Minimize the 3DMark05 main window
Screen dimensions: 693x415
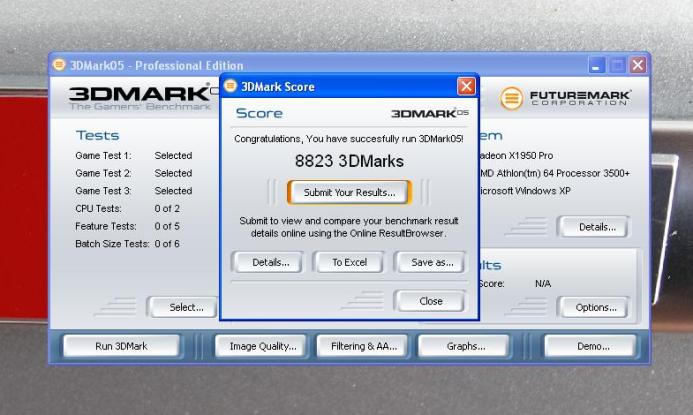[x=597, y=65]
